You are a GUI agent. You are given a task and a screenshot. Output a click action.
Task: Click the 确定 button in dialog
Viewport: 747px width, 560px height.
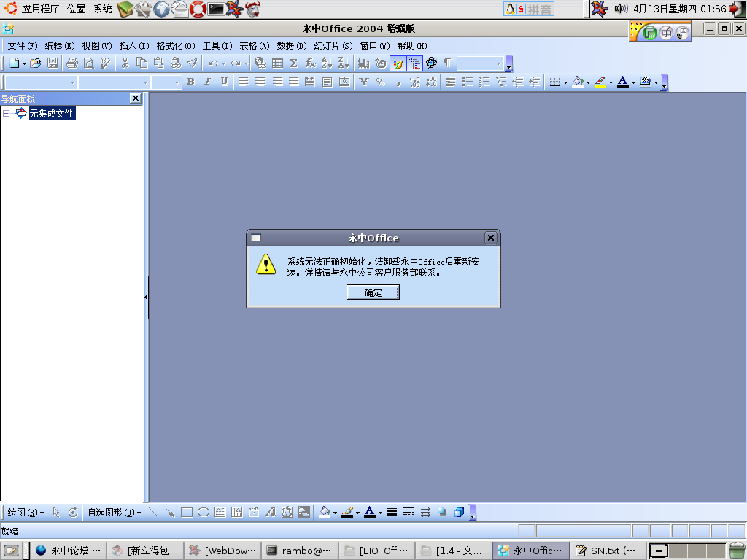point(373,293)
